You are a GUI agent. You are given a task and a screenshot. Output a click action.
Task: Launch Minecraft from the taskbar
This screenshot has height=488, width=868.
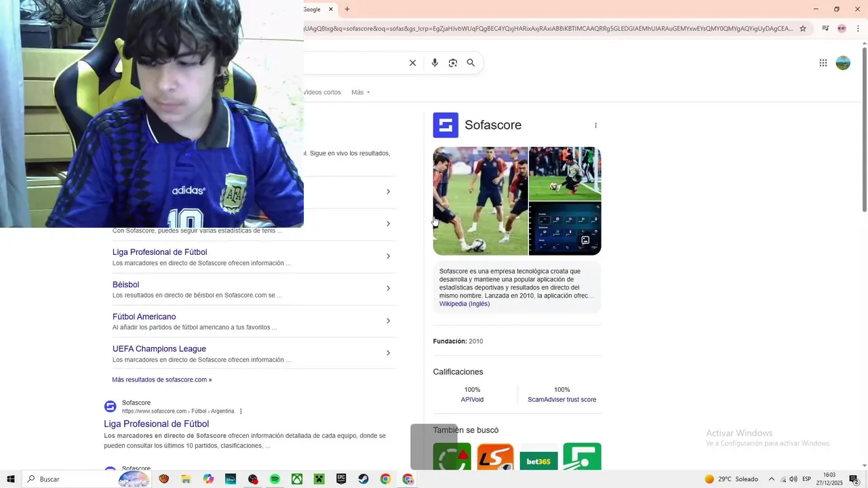pyautogui.click(x=319, y=479)
